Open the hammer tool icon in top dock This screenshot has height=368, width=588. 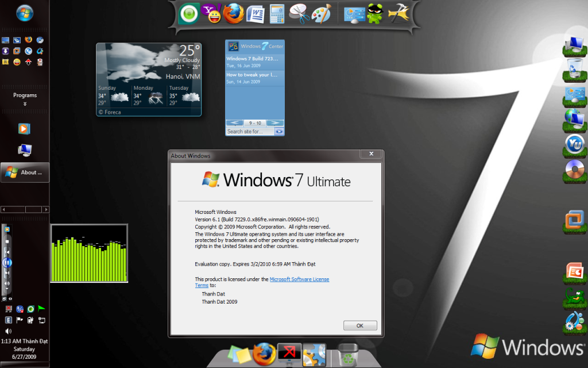pyautogui.click(x=399, y=14)
